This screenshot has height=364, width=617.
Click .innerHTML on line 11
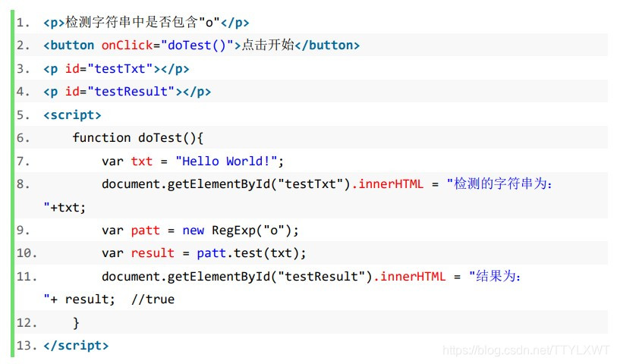409,276
